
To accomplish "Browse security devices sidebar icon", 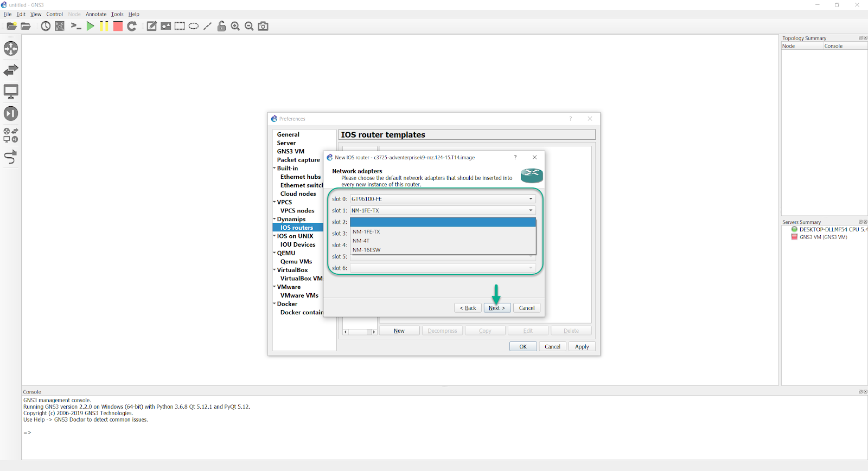I will (x=11, y=113).
